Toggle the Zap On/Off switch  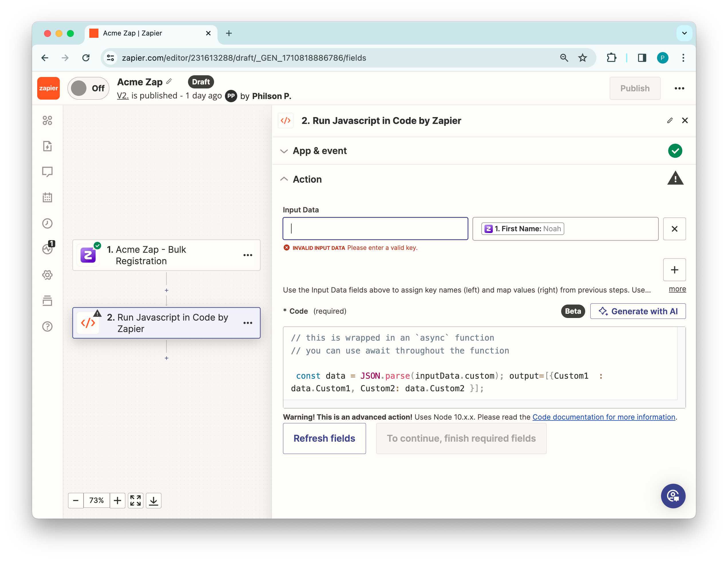[88, 88]
